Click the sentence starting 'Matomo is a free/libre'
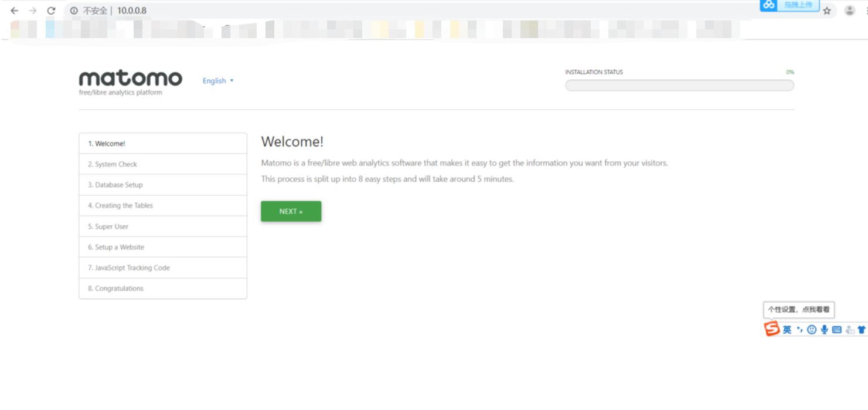Image resolution: width=868 pixels, height=410 pixels. point(464,163)
